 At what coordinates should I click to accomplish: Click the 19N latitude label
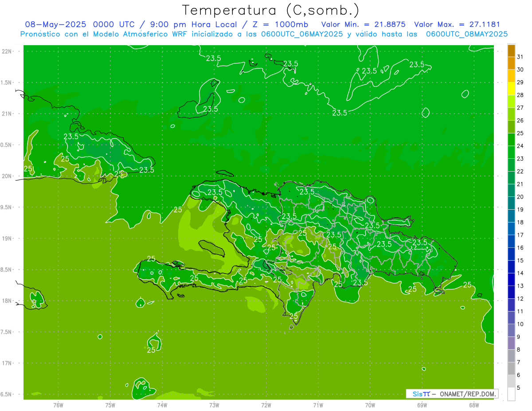[x=7, y=239]
